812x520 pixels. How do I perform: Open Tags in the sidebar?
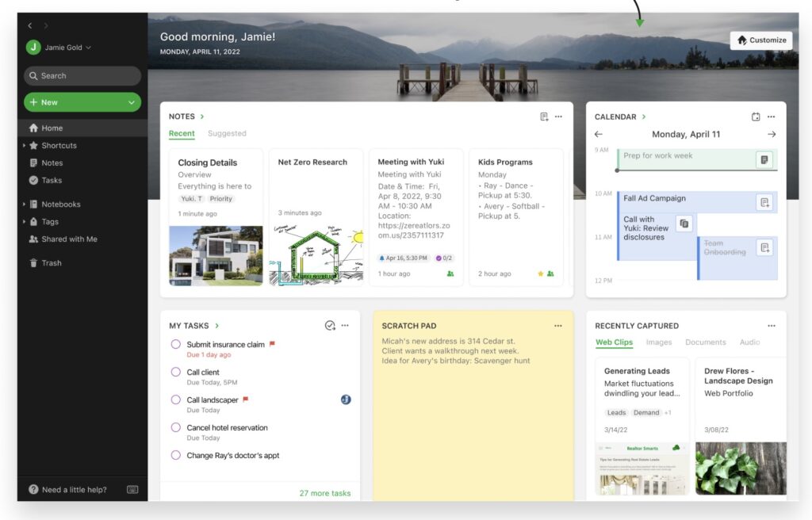coord(50,222)
